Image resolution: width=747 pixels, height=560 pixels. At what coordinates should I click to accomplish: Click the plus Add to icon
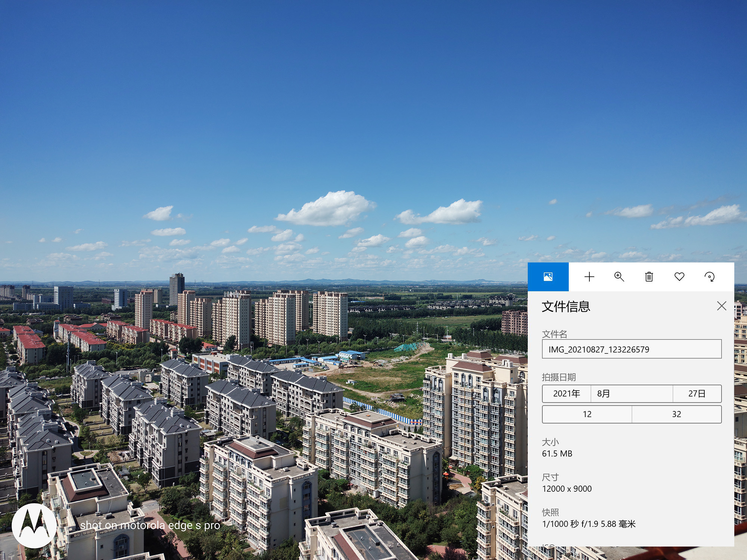tap(589, 277)
